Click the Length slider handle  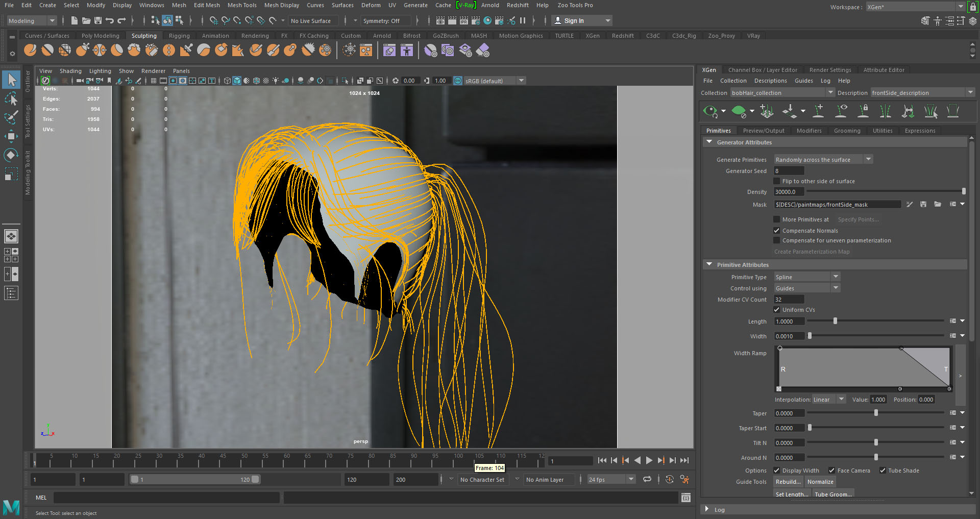pyautogui.click(x=835, y=322)
